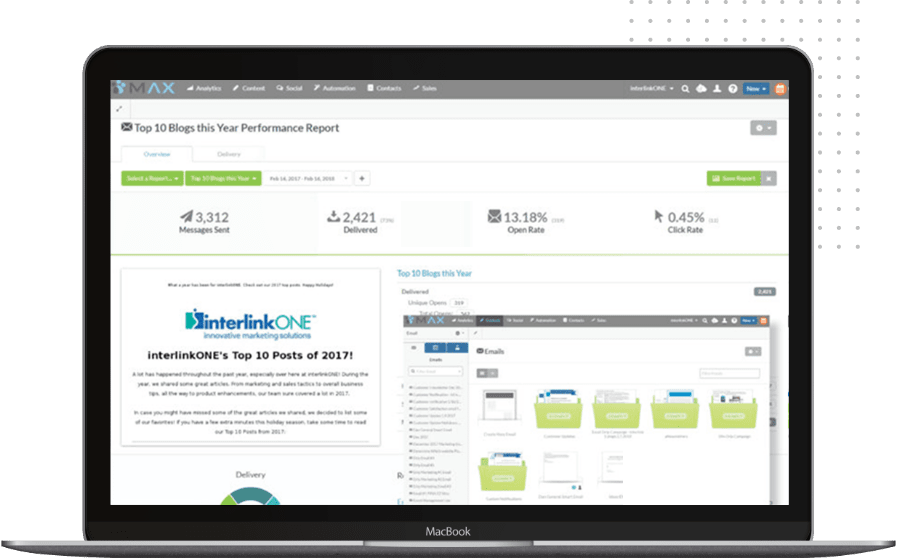Click the 2,421 Delivered statistic

click(360, 222)
